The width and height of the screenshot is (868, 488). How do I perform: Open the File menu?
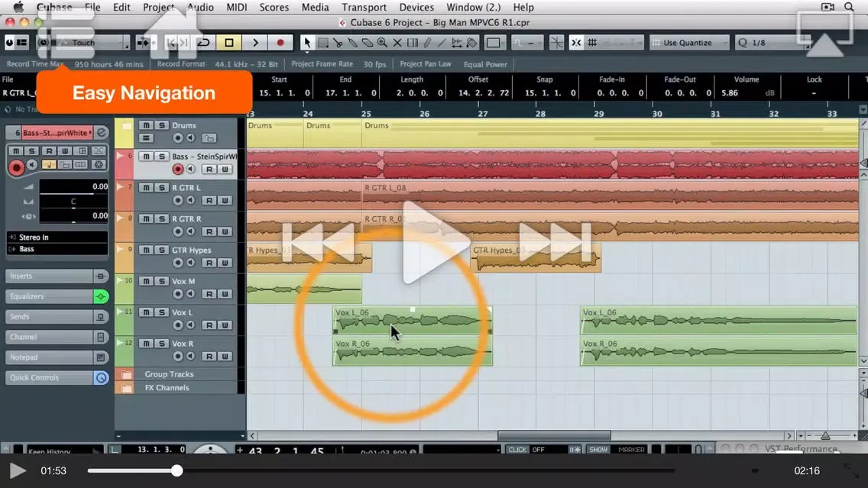(x=92, y=7)
